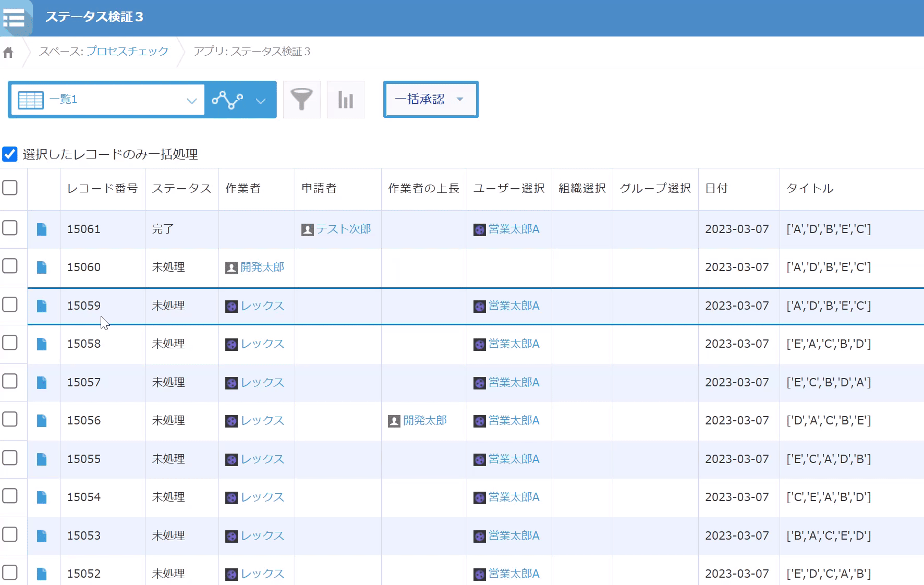Toggle the select-all header checkbox

(10, 188)
